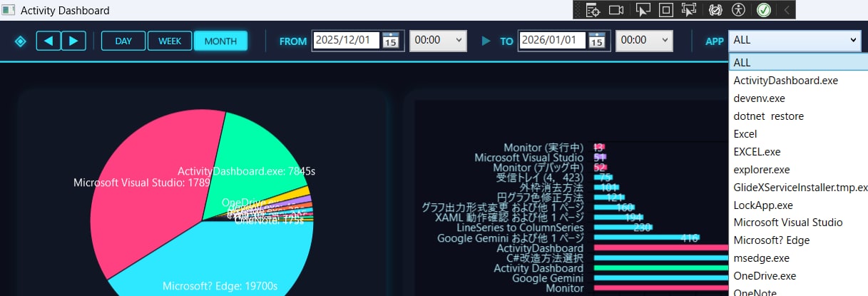Open the TO time 00:00 dropdown
This screenshot has width=868, height=296.
[644, 41]
